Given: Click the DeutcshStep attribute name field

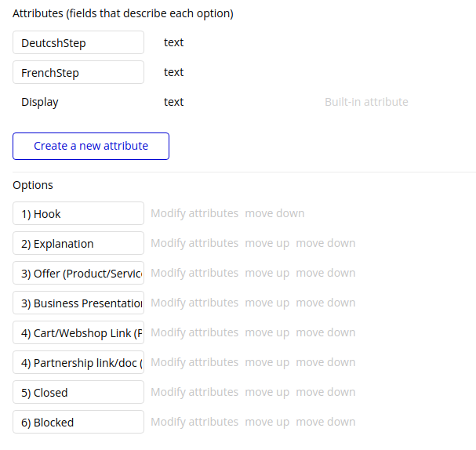Looking at the screenshot, I should (x=78, y=43).
